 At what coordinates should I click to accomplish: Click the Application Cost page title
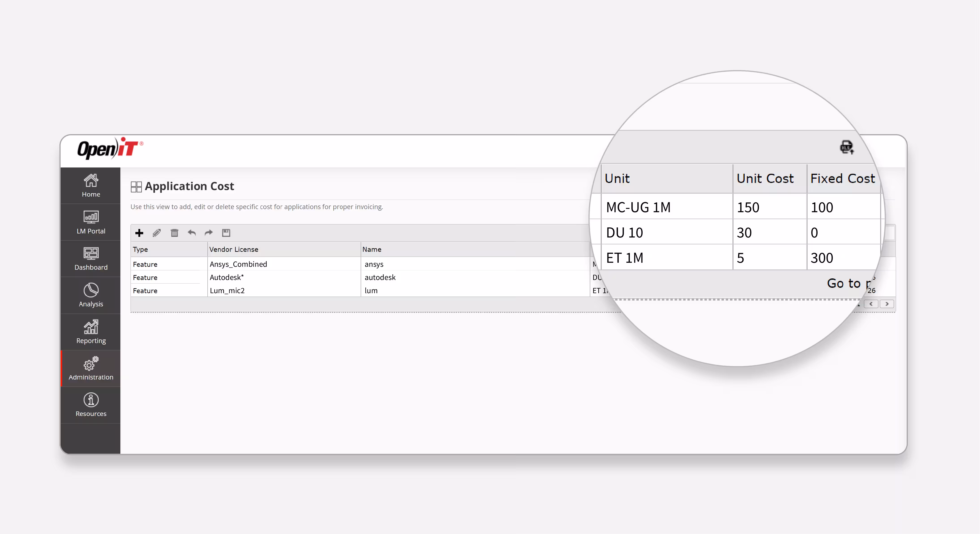[190, 186]
